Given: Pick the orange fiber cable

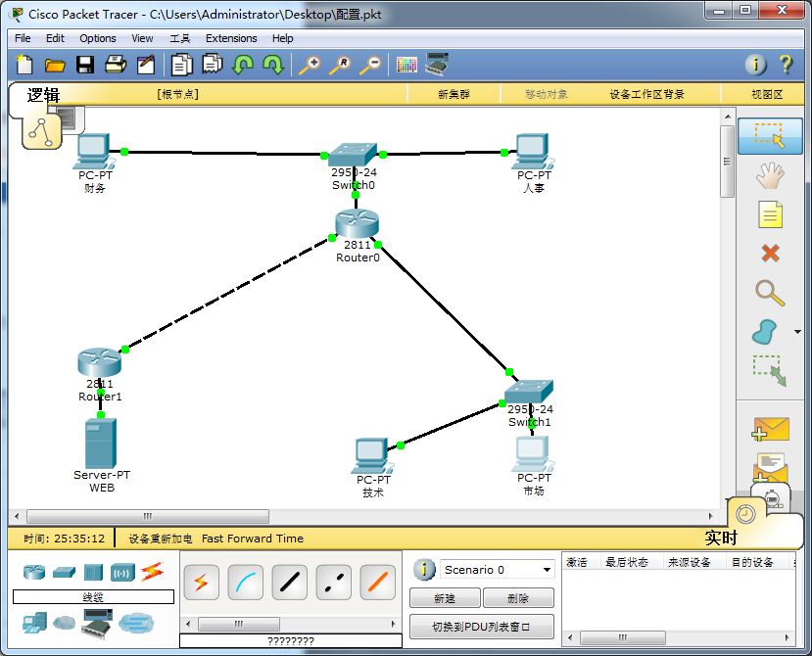Looking at the screenshot, I should coord(377,583).
